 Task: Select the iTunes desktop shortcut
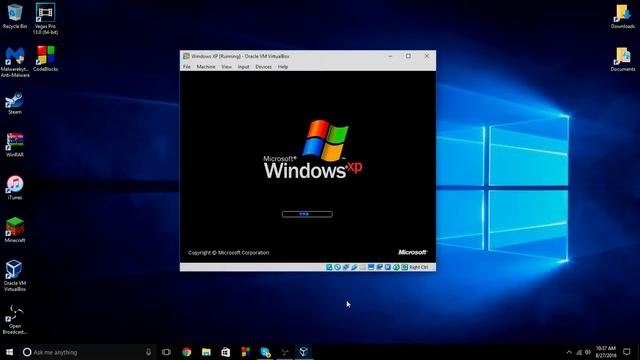pyautogui.click(x=15, y=188)
